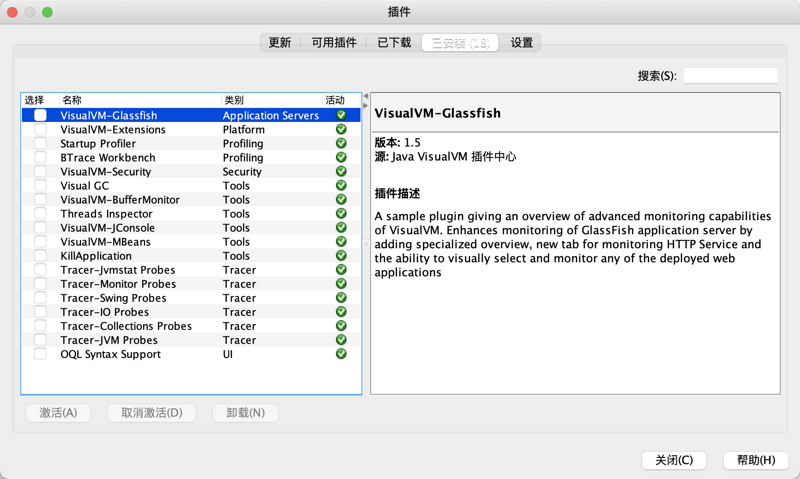Select the VisualVM-JConsole plugin row
The width and height of the screenshot is (800, 479).
[191, 228]
